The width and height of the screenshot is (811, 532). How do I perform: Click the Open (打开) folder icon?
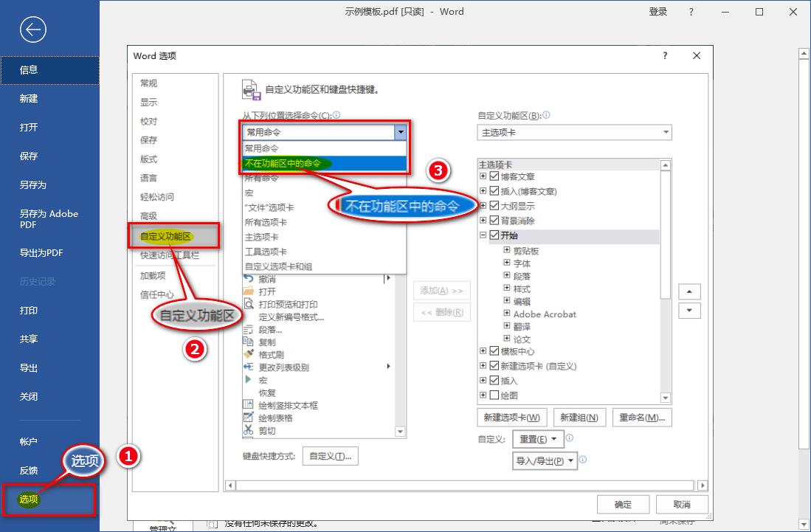pos(247,290)
